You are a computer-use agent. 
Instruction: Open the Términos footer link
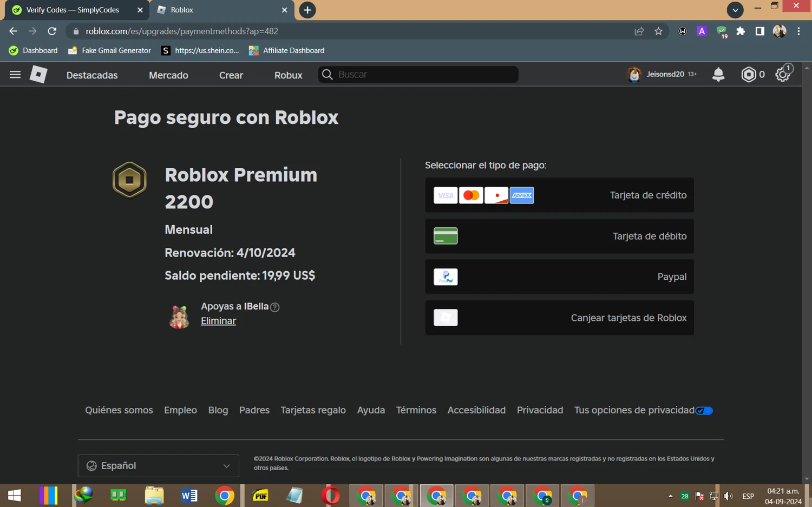tap(416, 410)
